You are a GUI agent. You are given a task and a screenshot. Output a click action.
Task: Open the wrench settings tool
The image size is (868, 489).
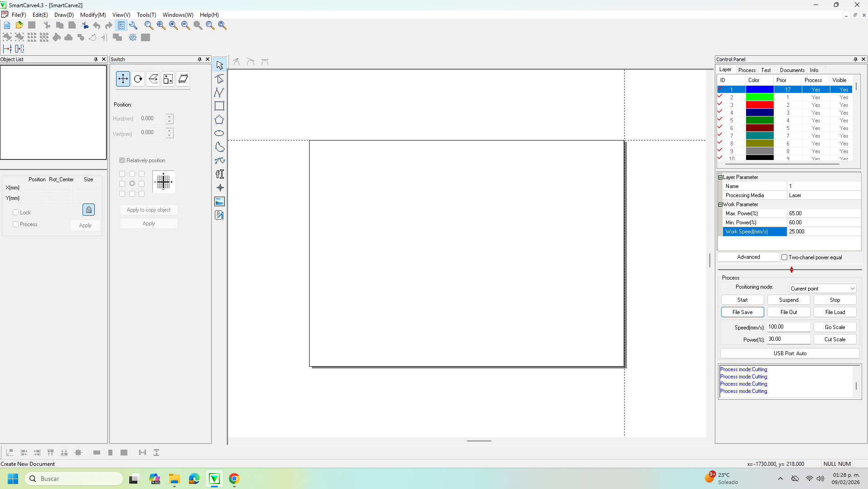coord(133,25)
